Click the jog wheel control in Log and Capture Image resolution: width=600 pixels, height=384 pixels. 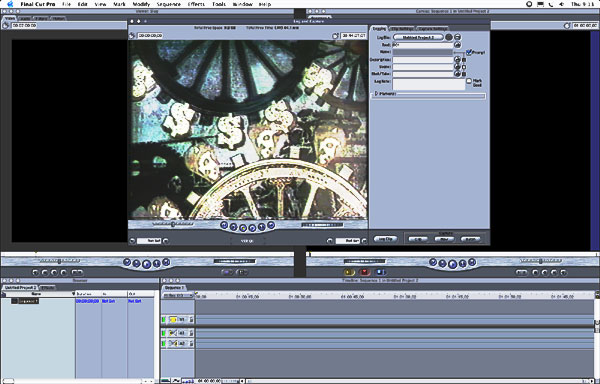[322, 225]
